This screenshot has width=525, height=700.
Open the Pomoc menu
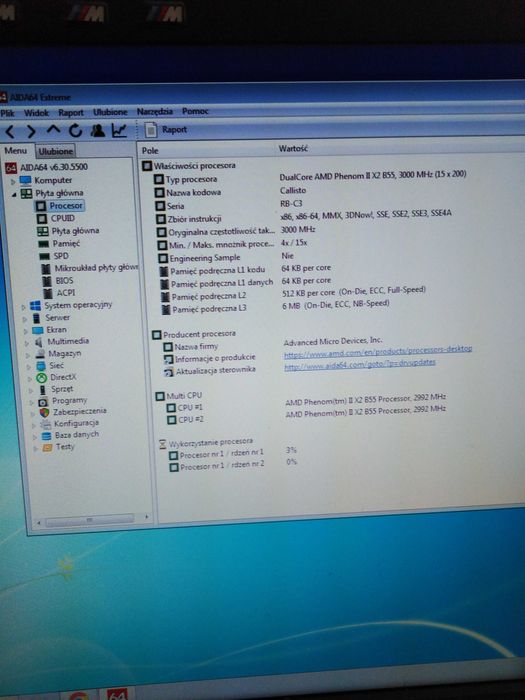point(195,111)
